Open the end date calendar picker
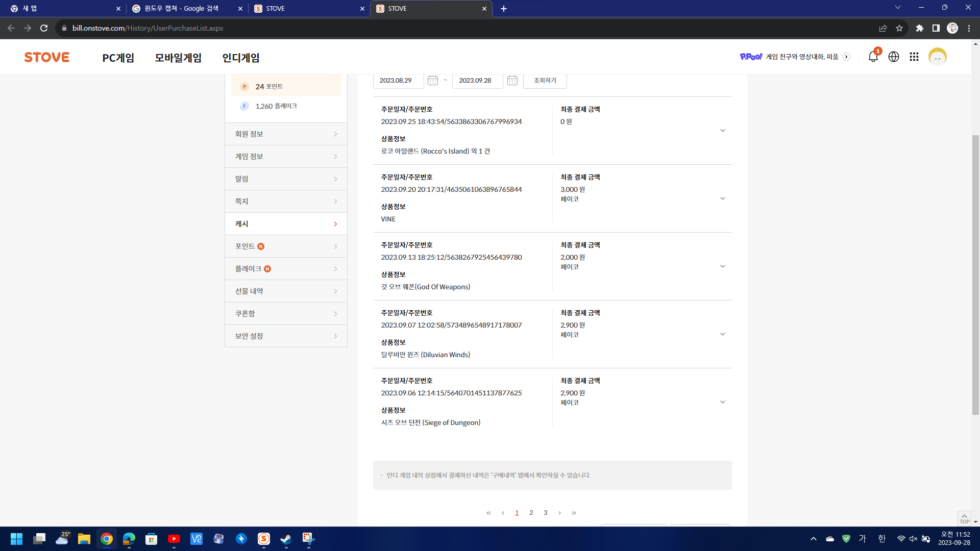The height and width of the screenshot is (551, 980). click(512, 81)
